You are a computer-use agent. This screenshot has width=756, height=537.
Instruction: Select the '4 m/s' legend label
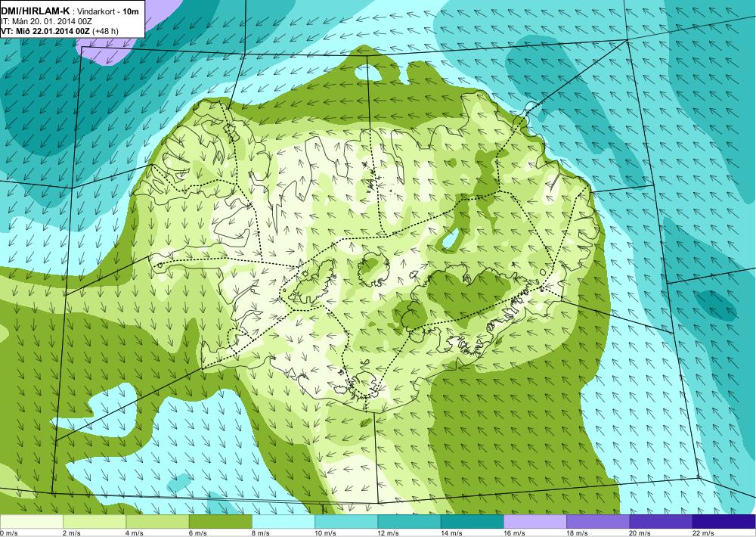[135, 533]
